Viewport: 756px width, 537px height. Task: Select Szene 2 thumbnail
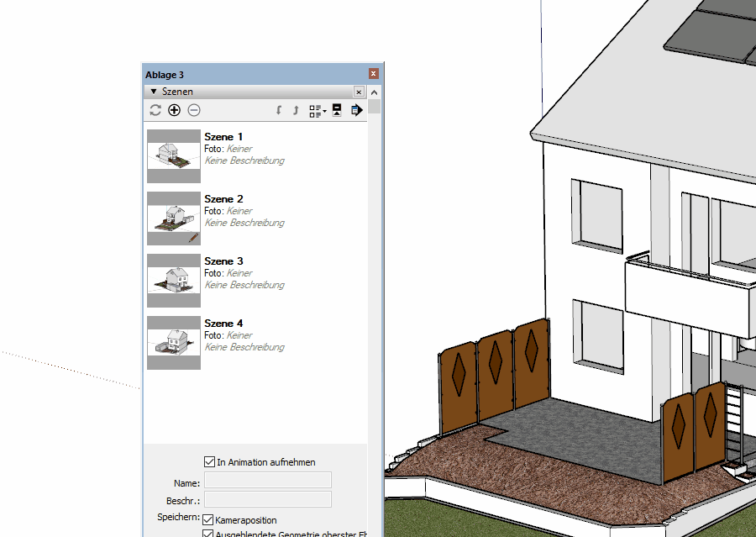[174, 218]
